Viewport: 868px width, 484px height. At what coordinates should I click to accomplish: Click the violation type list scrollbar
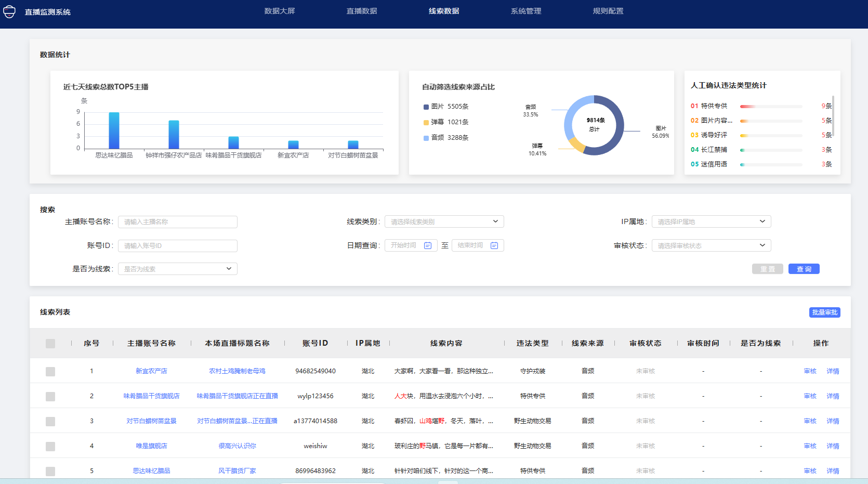click(x=833, y=116)
